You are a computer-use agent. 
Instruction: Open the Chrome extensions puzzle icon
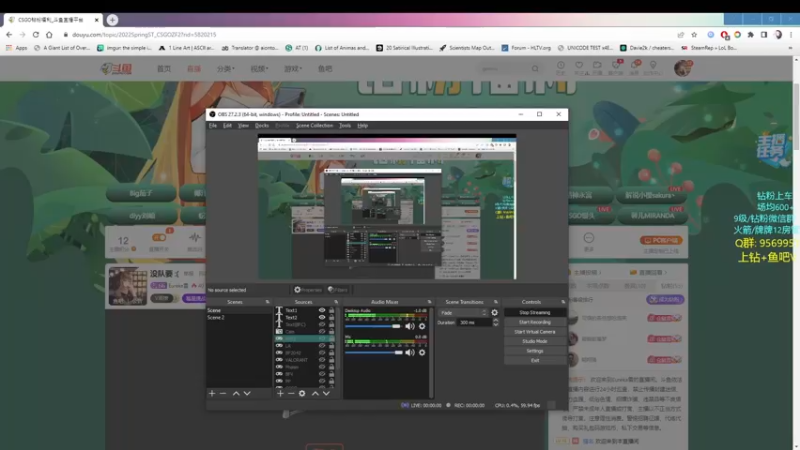click(751, 35)
